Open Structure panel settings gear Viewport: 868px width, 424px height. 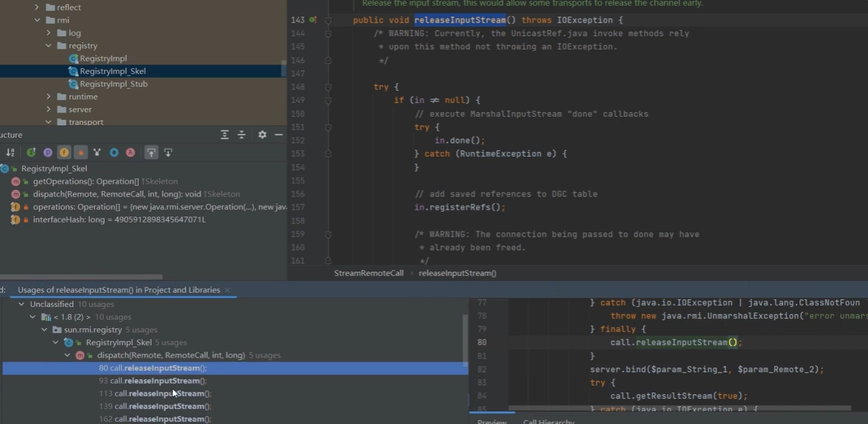point(262,135)
